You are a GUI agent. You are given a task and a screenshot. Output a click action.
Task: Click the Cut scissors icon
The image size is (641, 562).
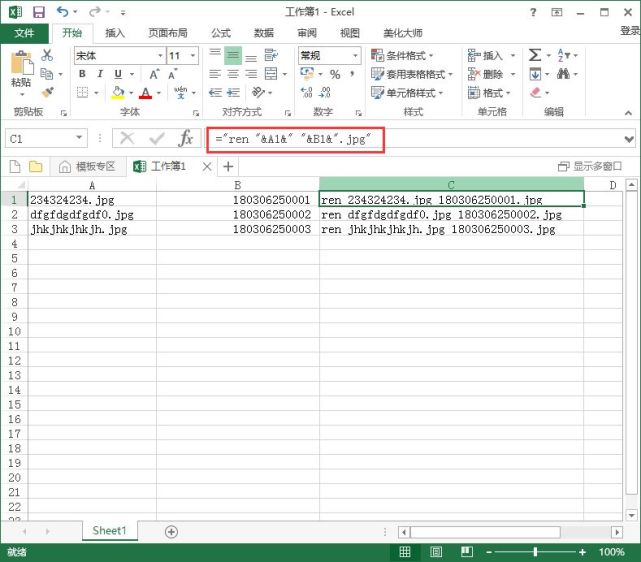click(47, 55)
